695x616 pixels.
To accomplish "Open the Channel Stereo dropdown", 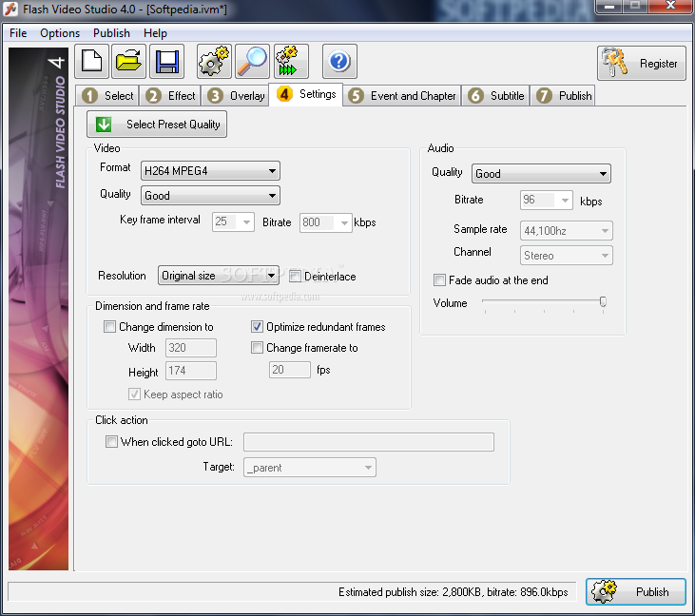I will 566,256.
